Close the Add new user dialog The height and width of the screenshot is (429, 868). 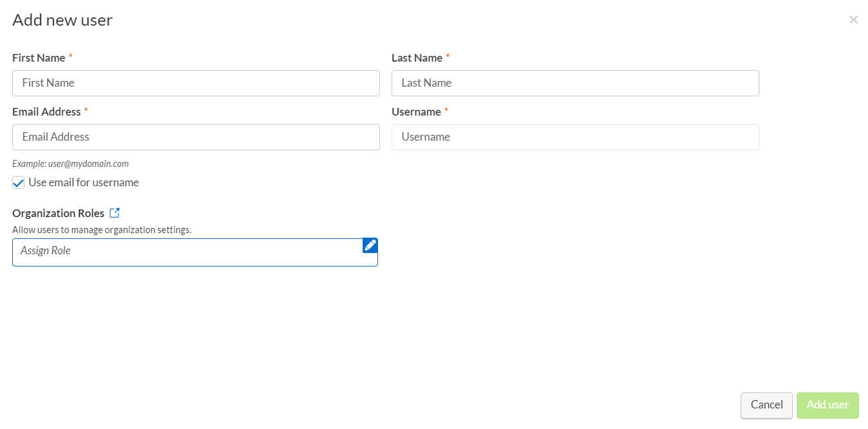853,20
